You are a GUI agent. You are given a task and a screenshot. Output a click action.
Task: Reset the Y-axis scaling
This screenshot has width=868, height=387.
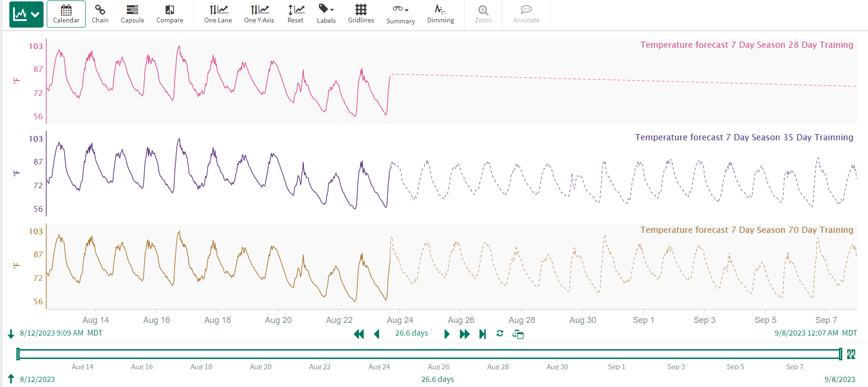click(x=295, y=14)
